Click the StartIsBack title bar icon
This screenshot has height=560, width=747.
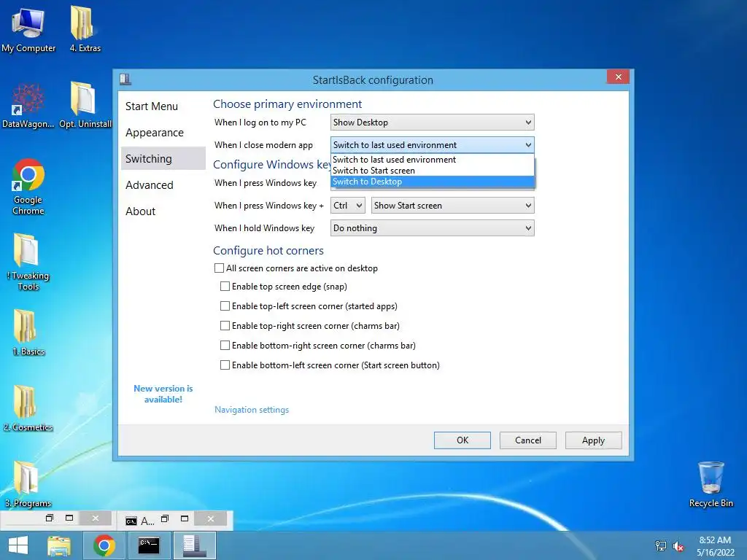tap(125, 79)
